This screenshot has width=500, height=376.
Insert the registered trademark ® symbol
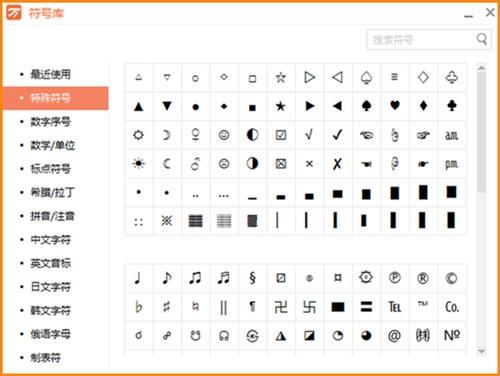(x=423, y=278)
